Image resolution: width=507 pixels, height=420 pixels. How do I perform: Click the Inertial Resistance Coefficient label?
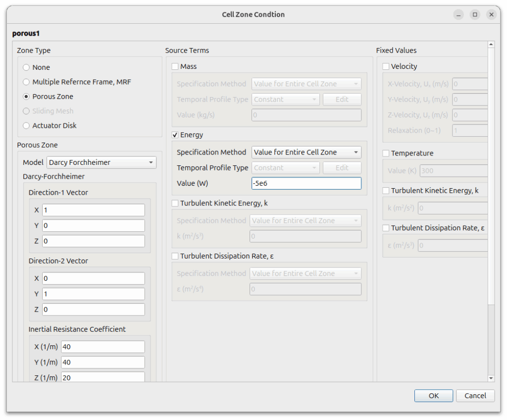77,329
